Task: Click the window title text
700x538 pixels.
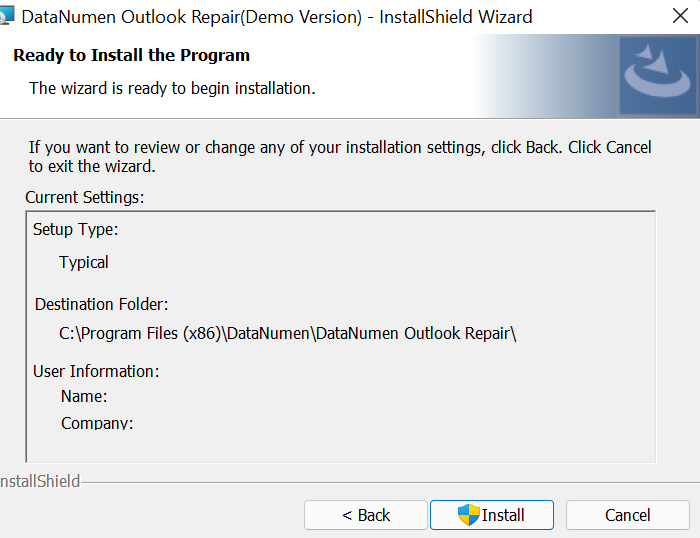Action: pyautogui.click(x=277, y=17)
